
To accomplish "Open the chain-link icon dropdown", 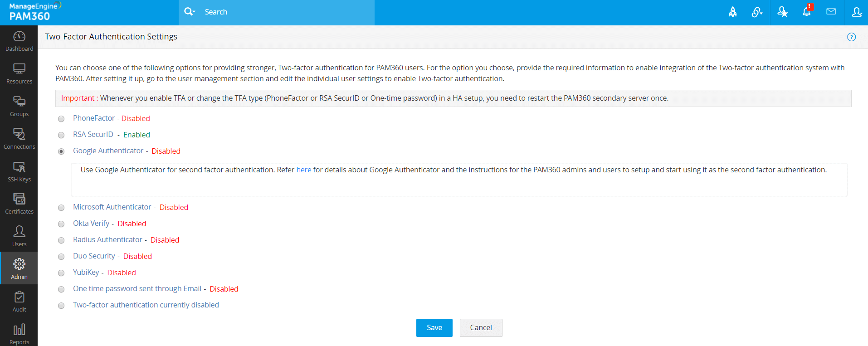I will (x=757, y=12).
